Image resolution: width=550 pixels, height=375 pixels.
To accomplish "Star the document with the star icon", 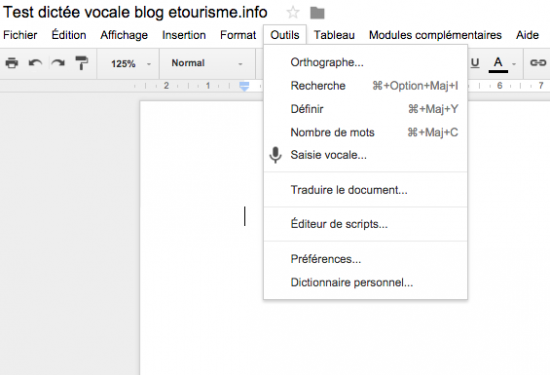I will [x=293, y=13].
